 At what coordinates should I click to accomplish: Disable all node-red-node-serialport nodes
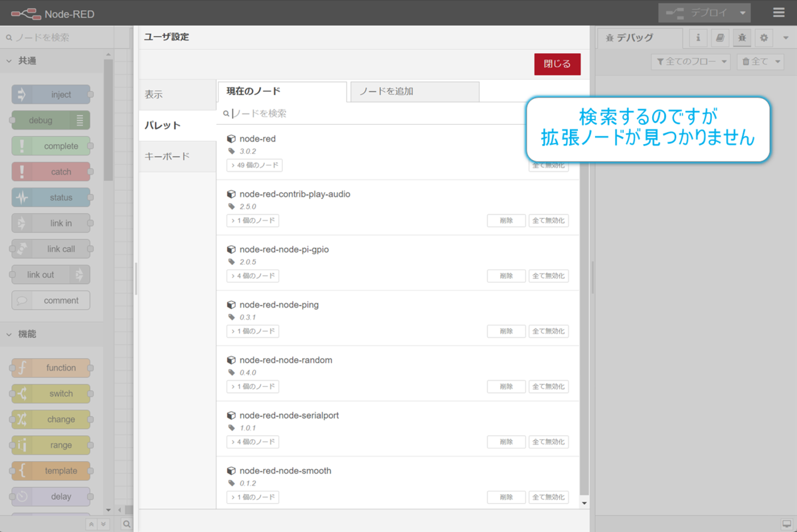[x=549, y=442]
